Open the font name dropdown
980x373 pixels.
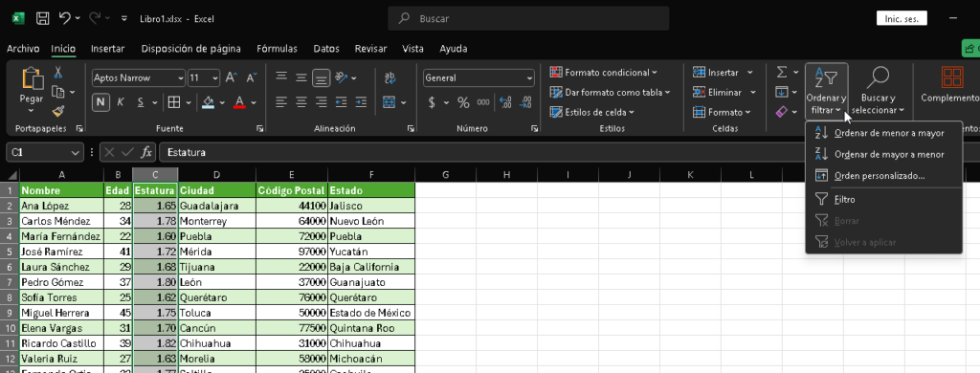(x=181, y=78)
